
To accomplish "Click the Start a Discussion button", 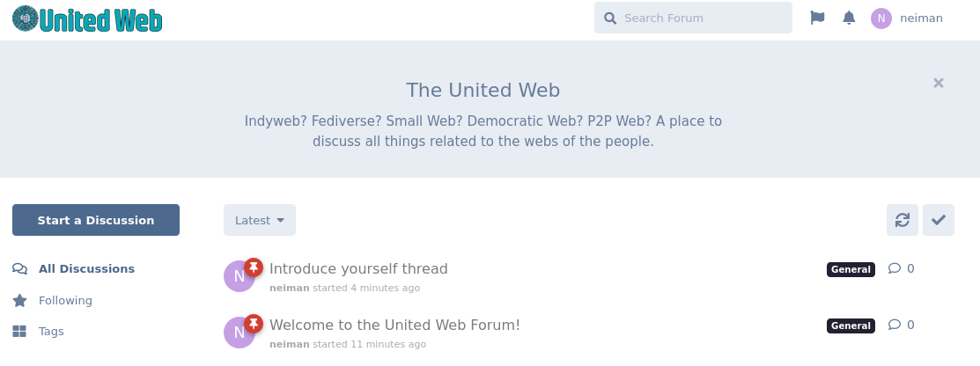I will pos(96,220).
